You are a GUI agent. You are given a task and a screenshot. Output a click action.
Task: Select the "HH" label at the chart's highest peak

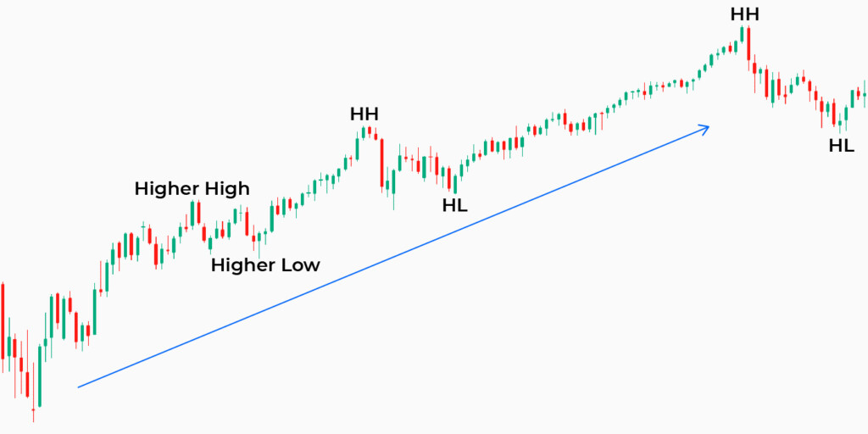pos(745,14)
